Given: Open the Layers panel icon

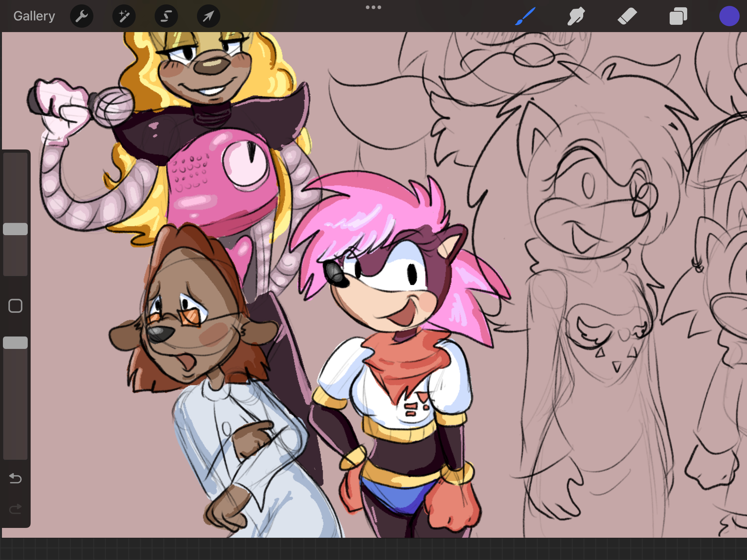Looking at the screenshot, I should click(x=678, y=16).
